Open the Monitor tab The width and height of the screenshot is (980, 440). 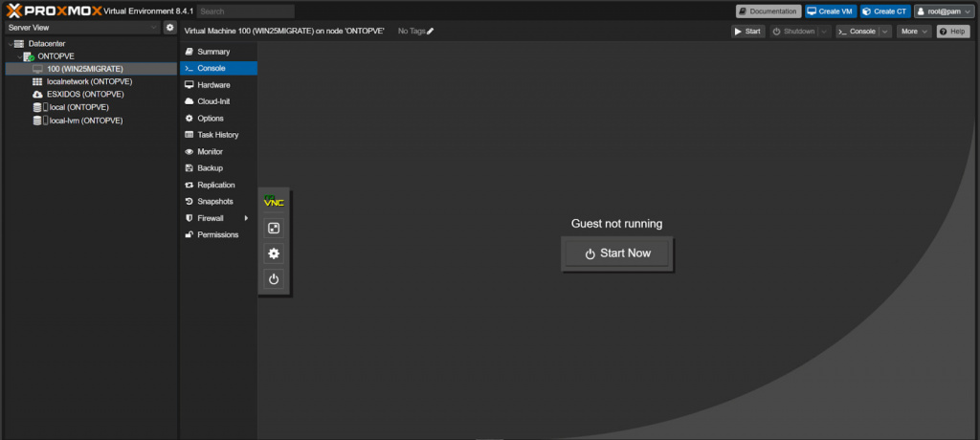[219, 152]
